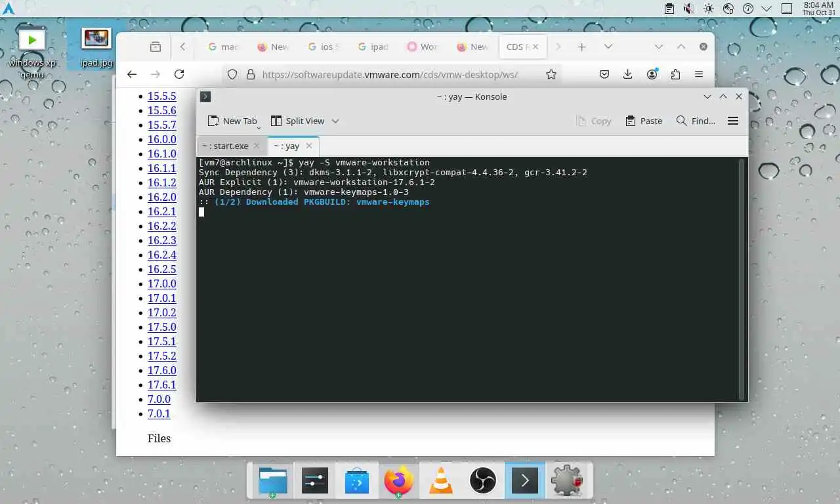The image size is (840, 504).
Task: Click the show desktop panel icon
Action: [787, 9]
